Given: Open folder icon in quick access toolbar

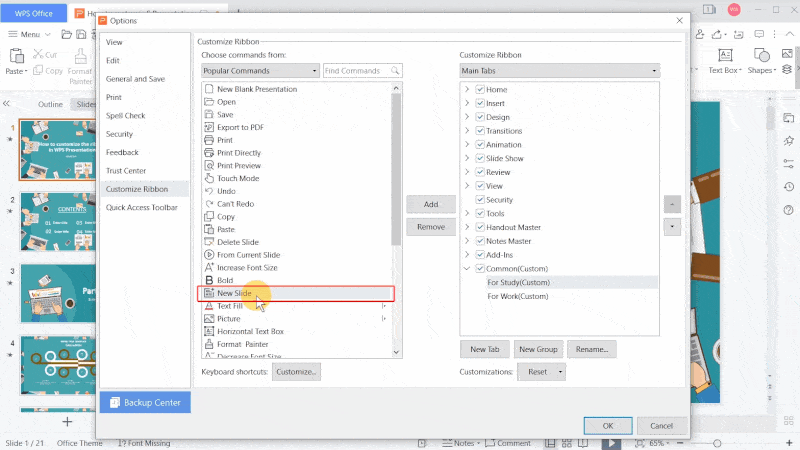Looking at the screenshot, I should [x=66, y=34].
